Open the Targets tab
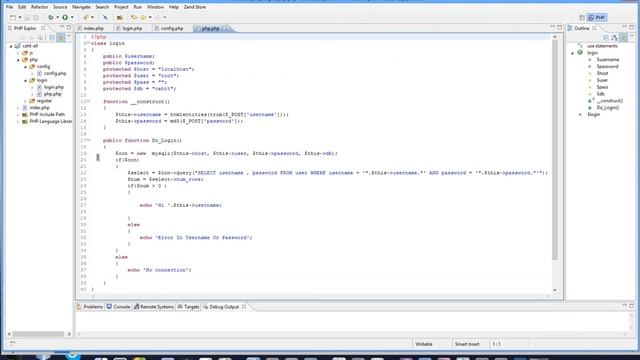This screenshot has width=640, height=360. pos(189,307)
